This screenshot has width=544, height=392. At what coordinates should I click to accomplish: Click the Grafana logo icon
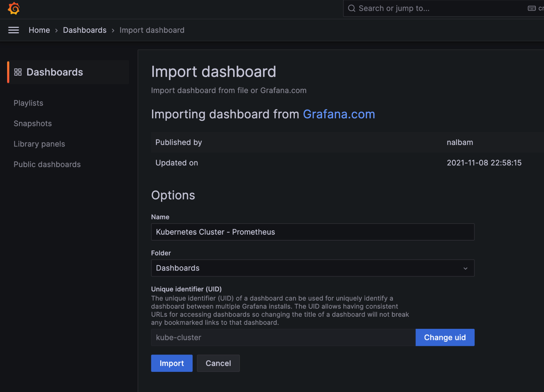tap(14, 8)
